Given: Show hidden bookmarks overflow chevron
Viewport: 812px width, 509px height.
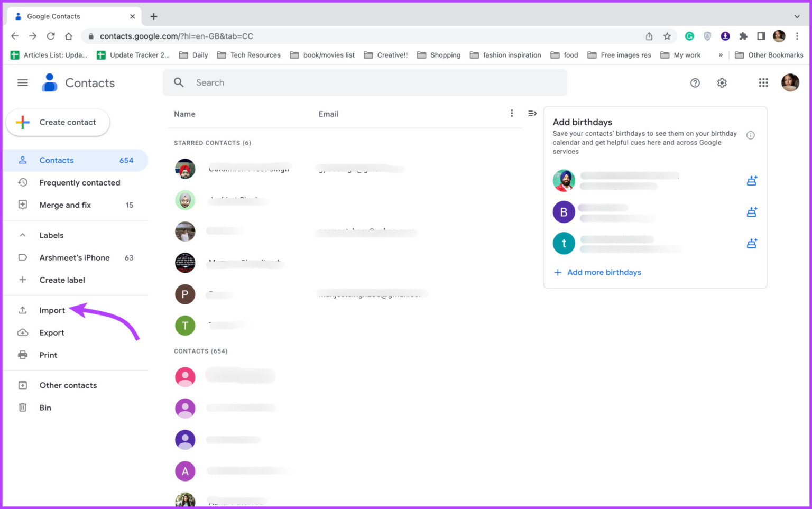Looking at the screenshot, I should click(720, 55).
